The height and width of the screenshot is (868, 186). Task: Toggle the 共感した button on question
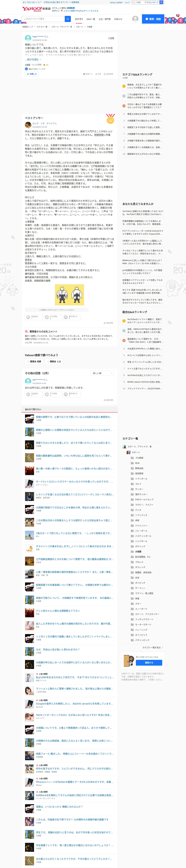pos(31,74)
